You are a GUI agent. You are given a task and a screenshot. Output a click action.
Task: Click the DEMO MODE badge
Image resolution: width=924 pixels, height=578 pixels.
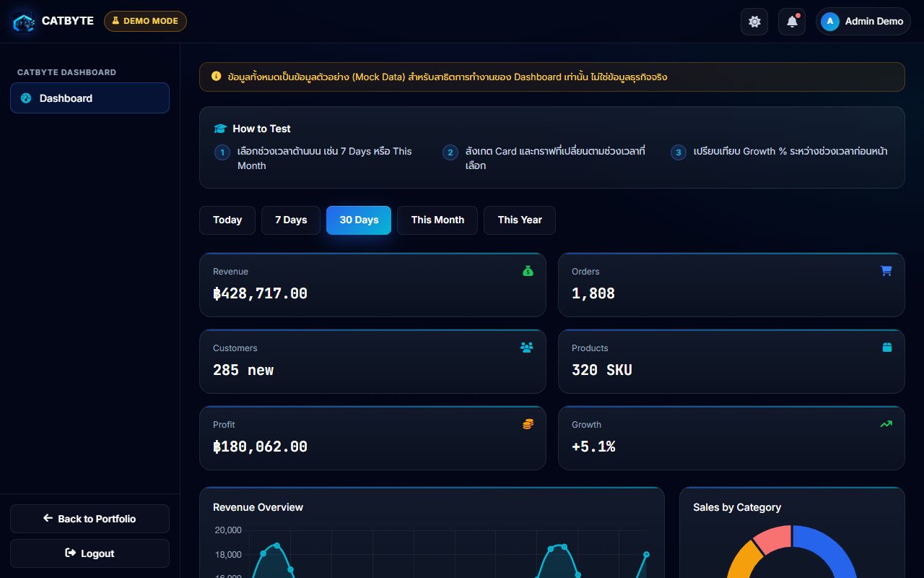point(145,21)
